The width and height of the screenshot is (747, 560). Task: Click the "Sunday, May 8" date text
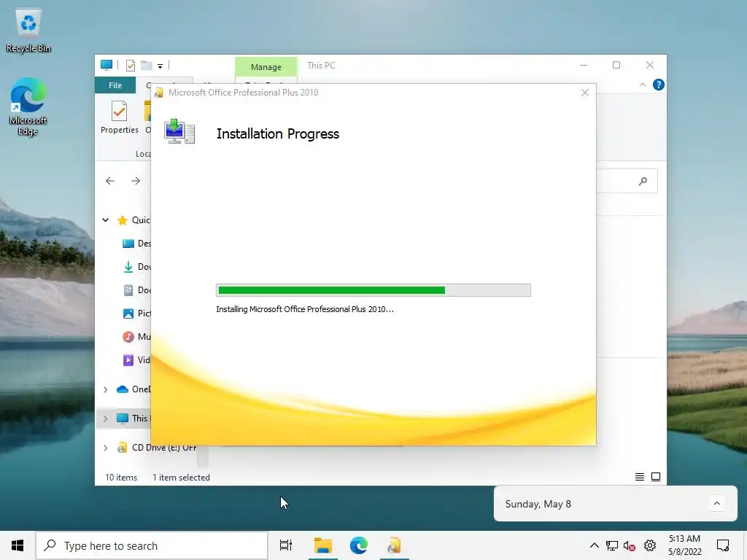538,504
